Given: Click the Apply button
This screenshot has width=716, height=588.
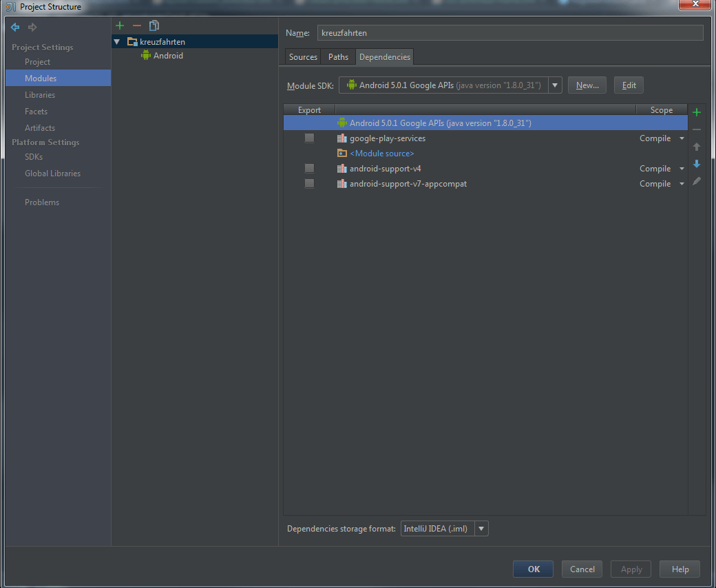Looking at the screenshot, I should point(631,569).
